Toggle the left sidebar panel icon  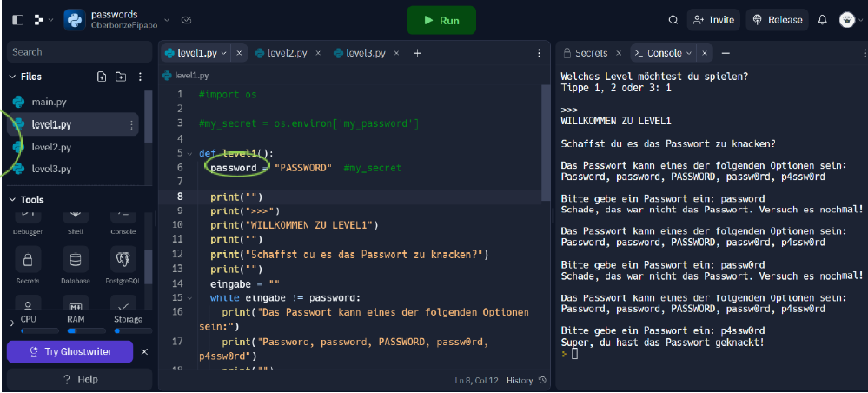coord(17,19)
